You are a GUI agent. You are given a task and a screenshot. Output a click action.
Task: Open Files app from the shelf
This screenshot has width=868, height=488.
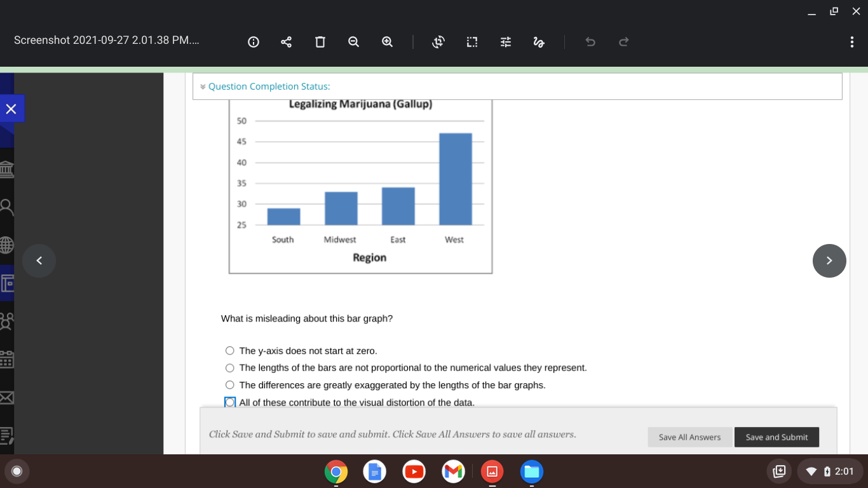(x=532, y=471)
